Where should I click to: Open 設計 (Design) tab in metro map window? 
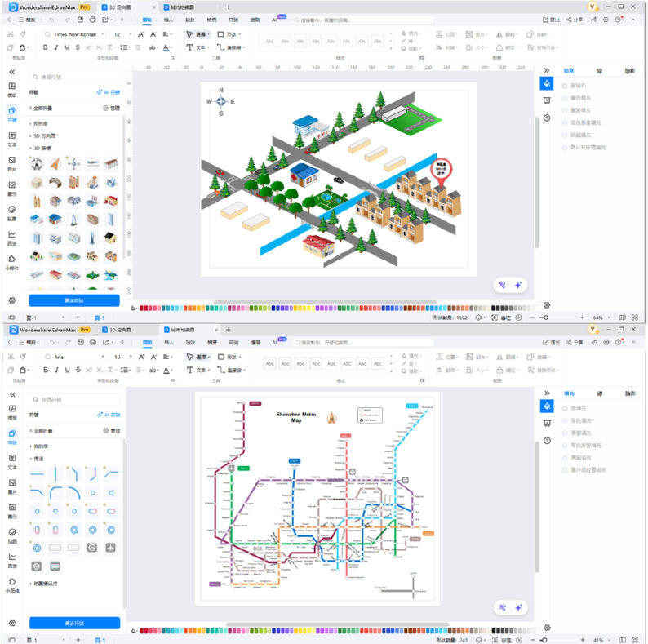click(x=190, y=342)
